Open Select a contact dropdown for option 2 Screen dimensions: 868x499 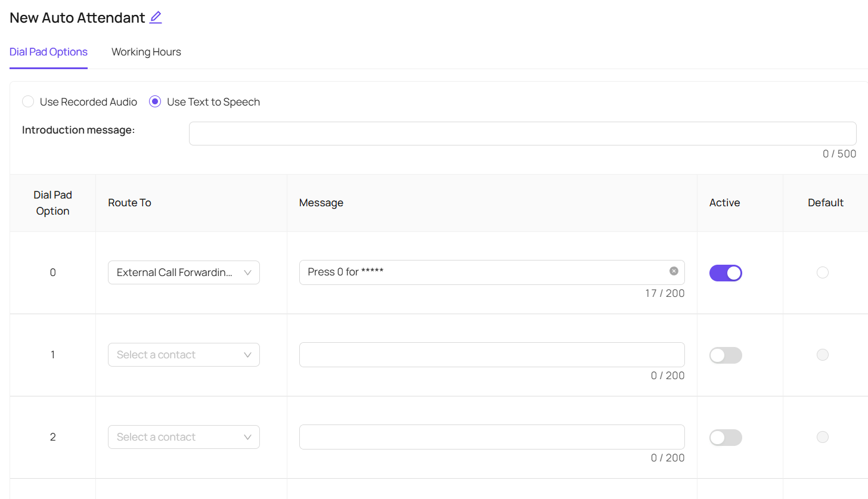click(x=184, y=437)
